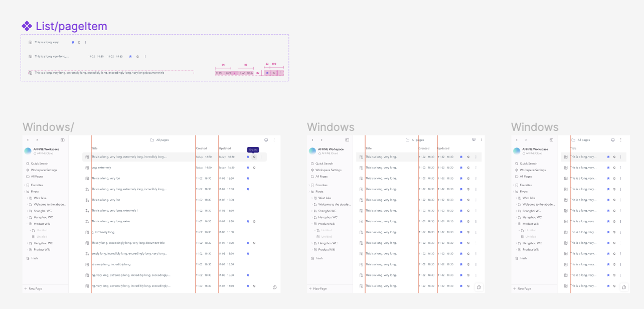Expand the Favorites section
This screenshot has height=309, width=644.
coord(24,185)
